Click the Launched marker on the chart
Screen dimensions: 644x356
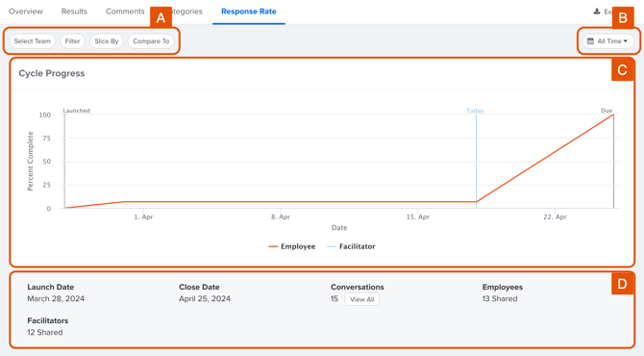76,111
